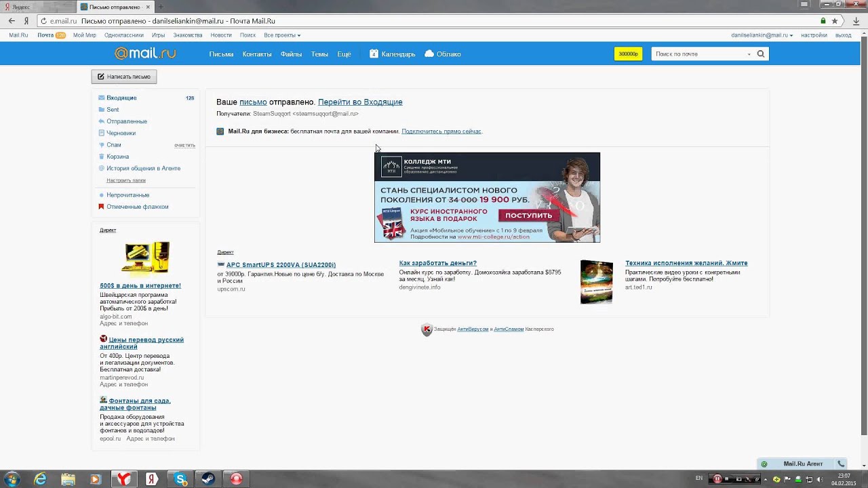This screenshot has height=488, width=868.
Task: Open a new browser tab with plus
Action: (161, 7)
